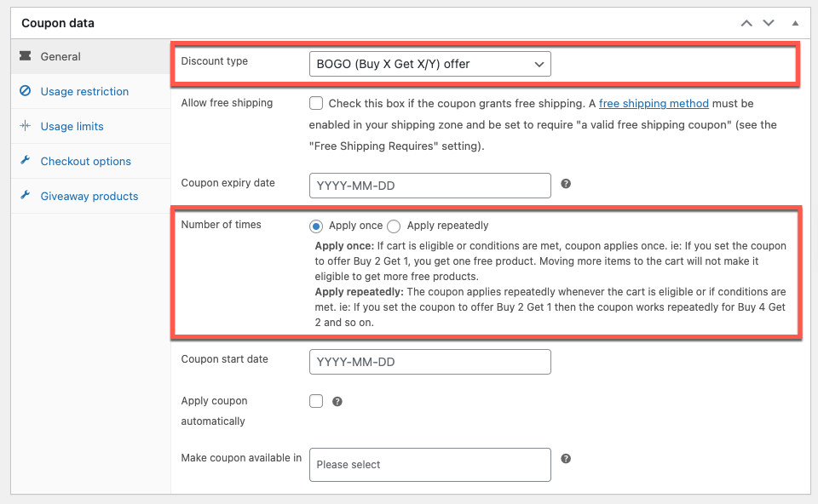Enable the Allow free shipping checkbox

tap(316, 103)
